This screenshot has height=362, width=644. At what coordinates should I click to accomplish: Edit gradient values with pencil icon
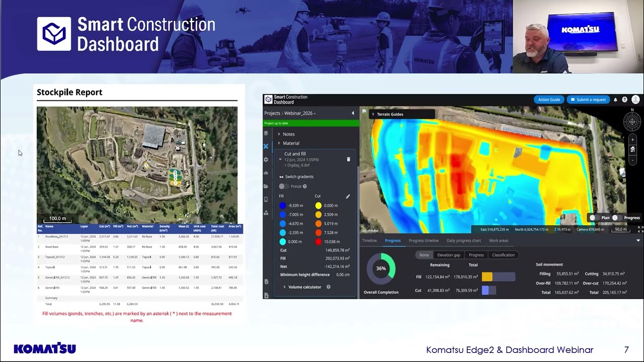(x=348, y=197)
